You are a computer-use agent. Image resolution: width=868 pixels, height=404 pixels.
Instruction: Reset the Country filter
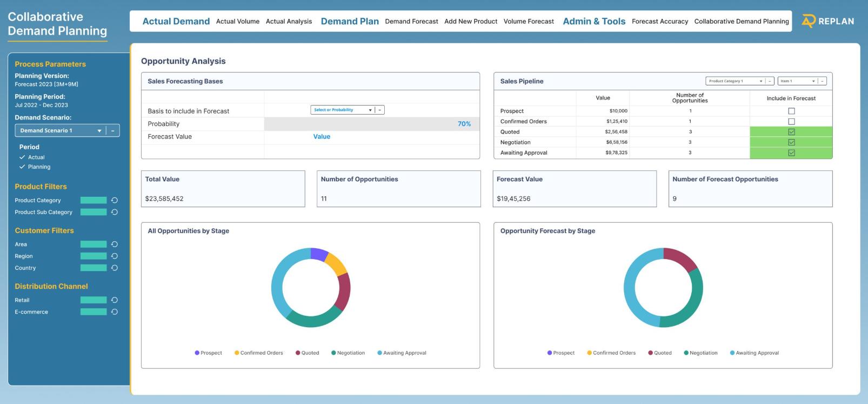pyautogui.click(x=114, y=268)
